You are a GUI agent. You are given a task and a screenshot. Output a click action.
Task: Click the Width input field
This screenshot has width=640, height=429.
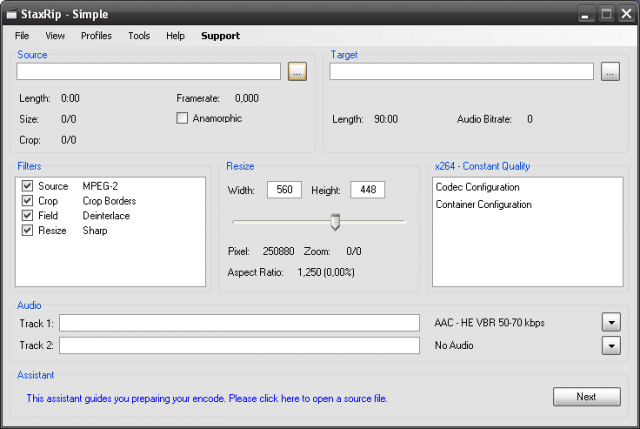tap(284, 190)
